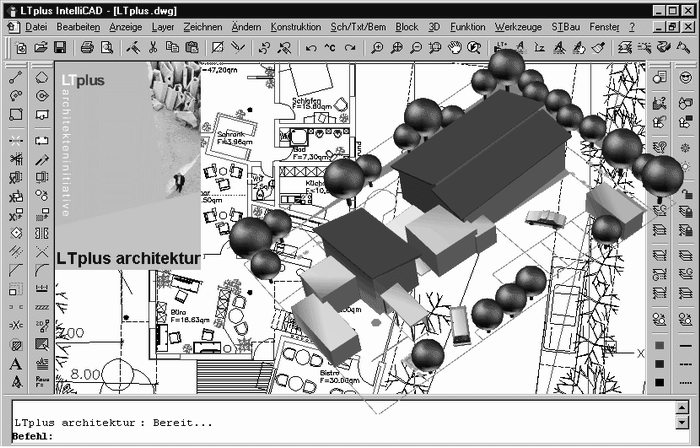Select the line tool in left toolbar
700x448 pixels.
(x=16, y=78)
